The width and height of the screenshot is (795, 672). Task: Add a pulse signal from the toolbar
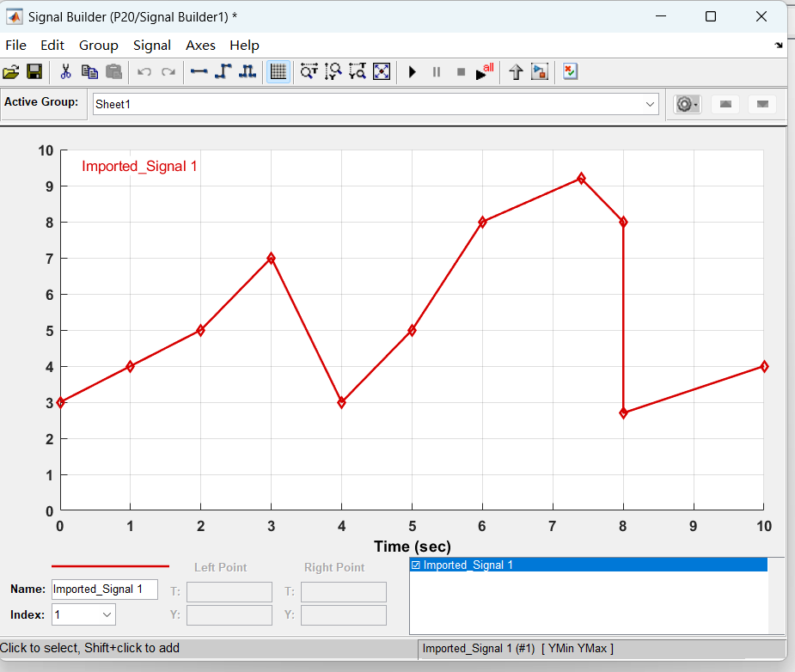(x=248, y=72)
